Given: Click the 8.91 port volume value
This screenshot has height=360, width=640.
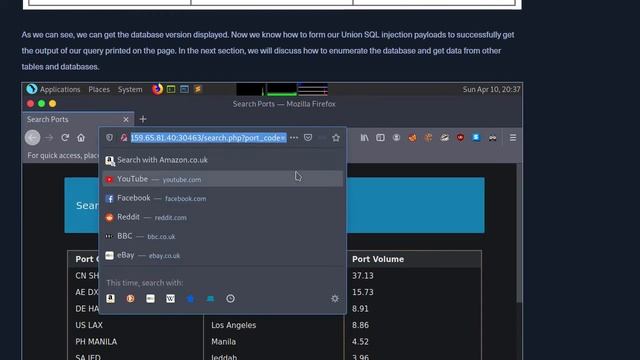Looking at the screenshot, I should 360,309.
